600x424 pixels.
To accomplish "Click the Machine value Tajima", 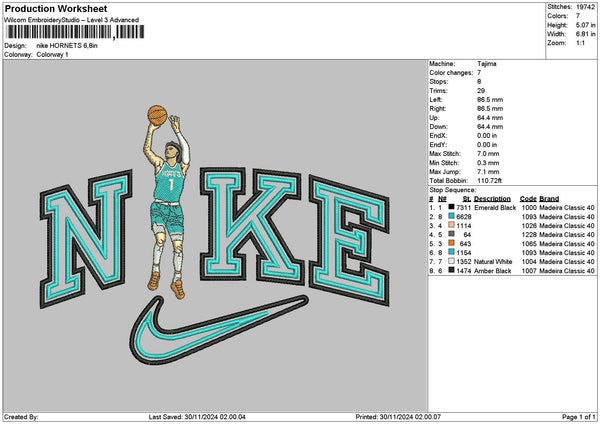I will pyautogui.click(x=487, y=64).
